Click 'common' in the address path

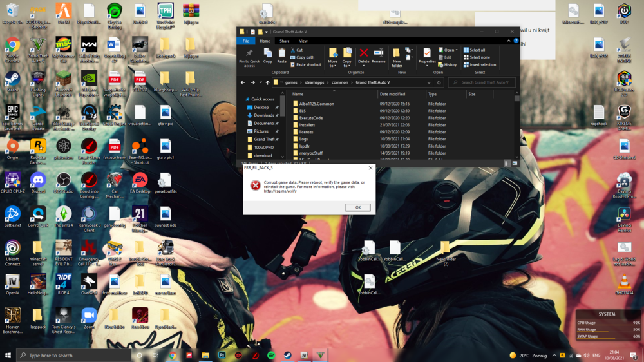339,82
